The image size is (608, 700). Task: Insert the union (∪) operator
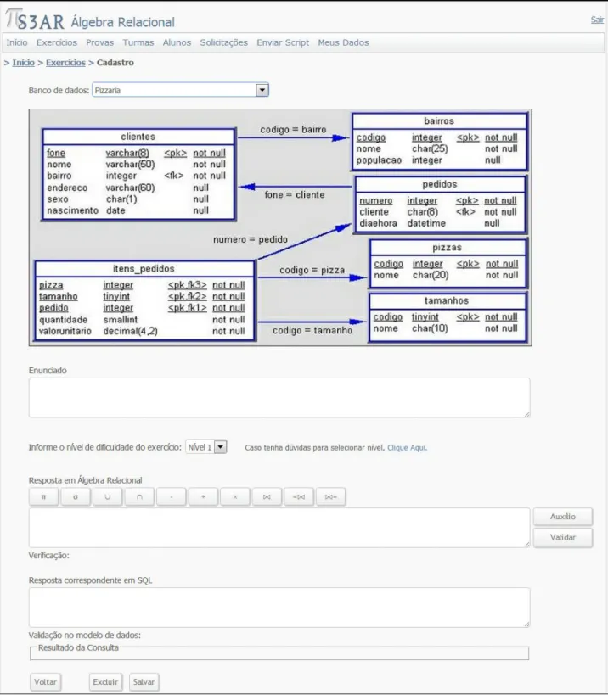click(107, 497)
